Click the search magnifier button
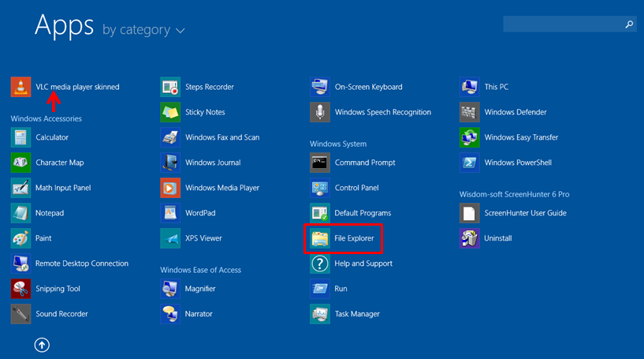Screen dimensions: 644x359 pyautogui.click(x=629, y=24)
